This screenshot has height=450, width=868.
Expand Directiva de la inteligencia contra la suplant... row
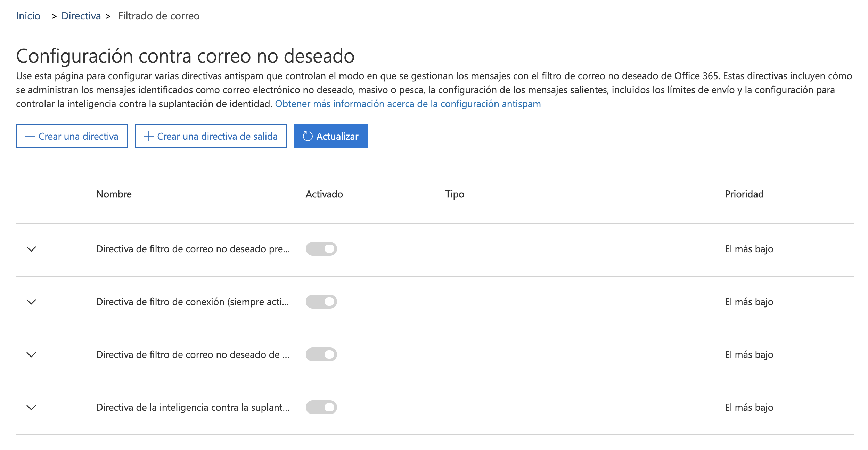[31, 408]
